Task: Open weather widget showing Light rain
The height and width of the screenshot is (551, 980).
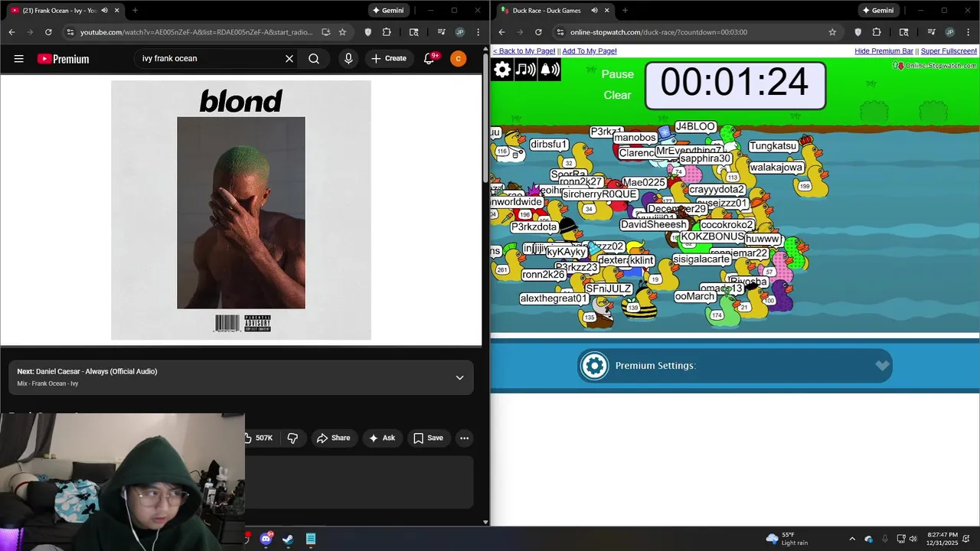Action: (786, 539)
